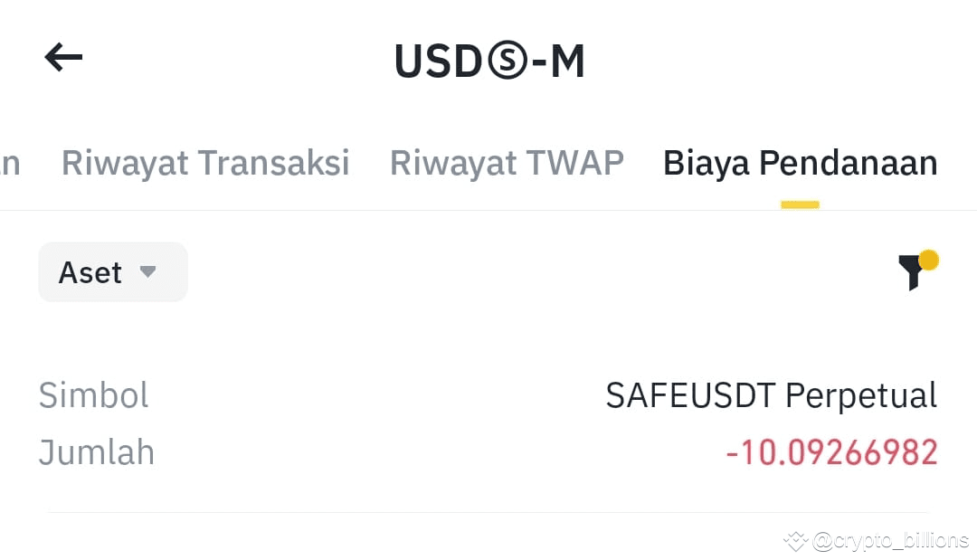Click the Simbol label

click(93, 395)
